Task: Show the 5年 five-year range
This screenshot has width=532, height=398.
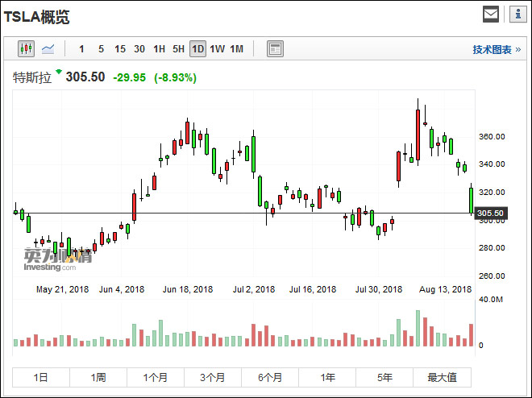Action: tap(384, 377)
